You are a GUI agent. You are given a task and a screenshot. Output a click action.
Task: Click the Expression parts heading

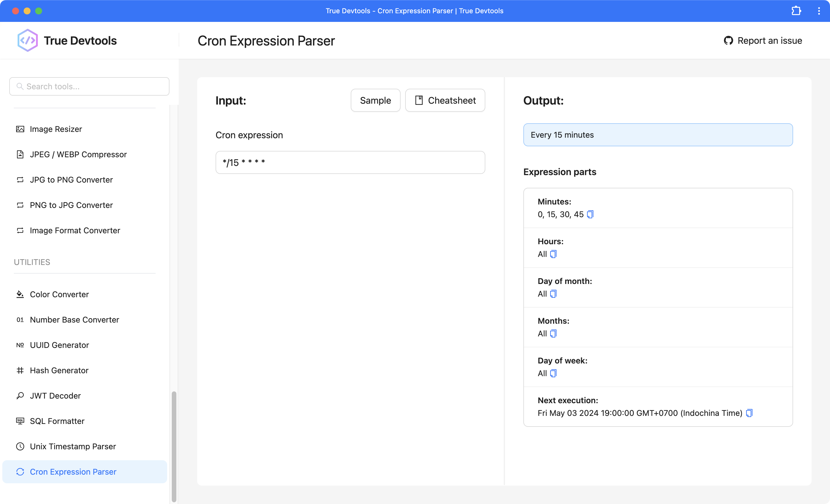point(559,172)
